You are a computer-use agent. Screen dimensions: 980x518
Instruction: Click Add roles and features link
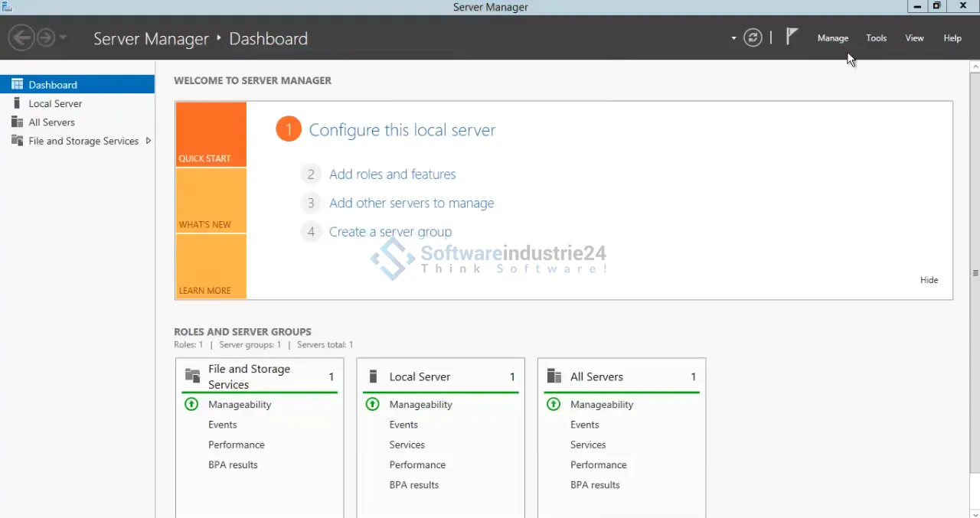coord(392,174)
